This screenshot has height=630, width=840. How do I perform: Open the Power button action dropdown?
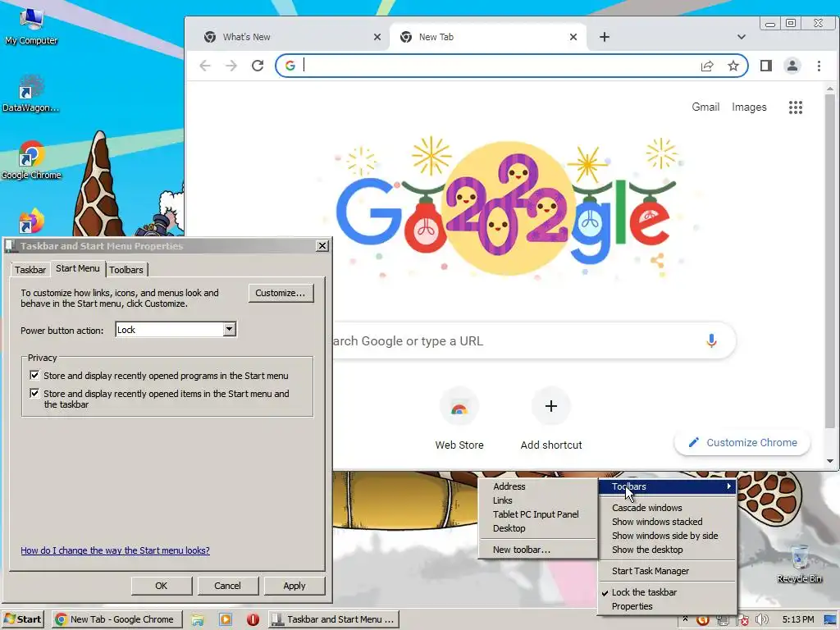[230, 329]
